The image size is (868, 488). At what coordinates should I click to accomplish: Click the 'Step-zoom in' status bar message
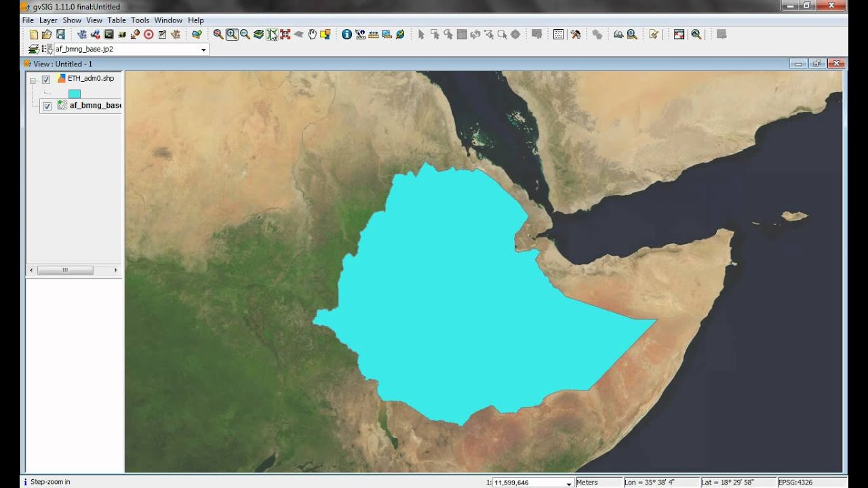pyautogui.click(x=50, y=482)
